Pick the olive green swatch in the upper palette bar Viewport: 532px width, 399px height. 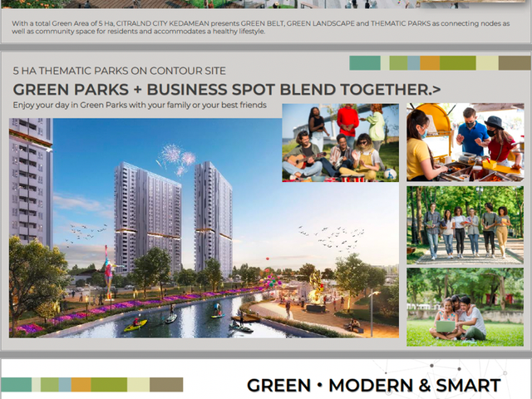point(458,63)
